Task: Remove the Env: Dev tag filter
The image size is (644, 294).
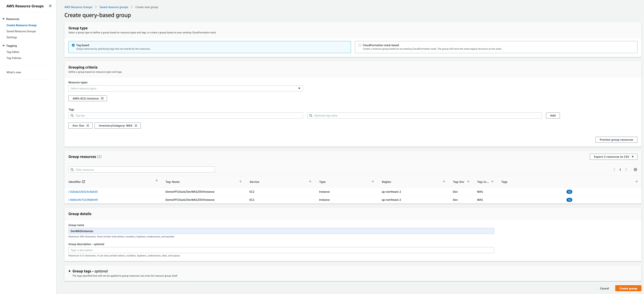Action: (88, 126)
